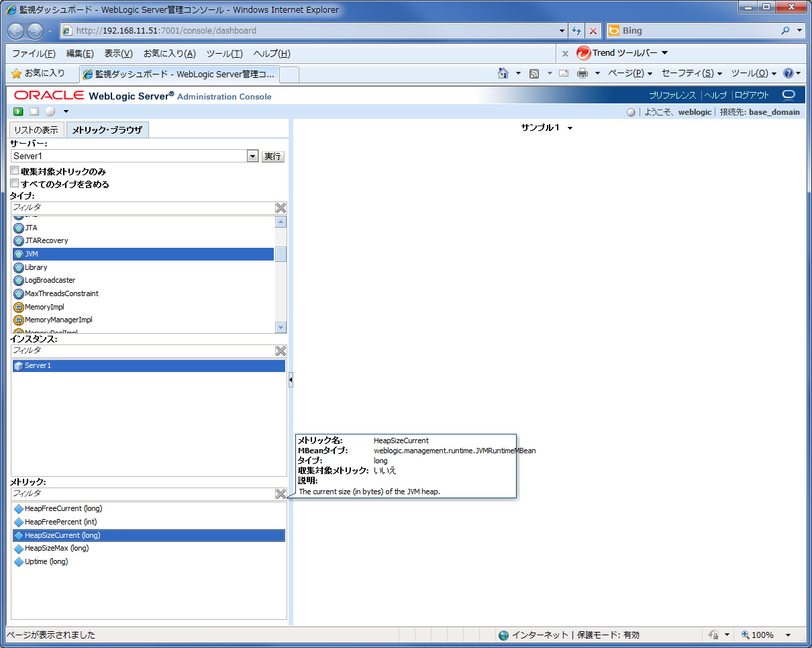
Task: Clear the タイプ filter with the X icon
Action: click(x=281, y=208)
